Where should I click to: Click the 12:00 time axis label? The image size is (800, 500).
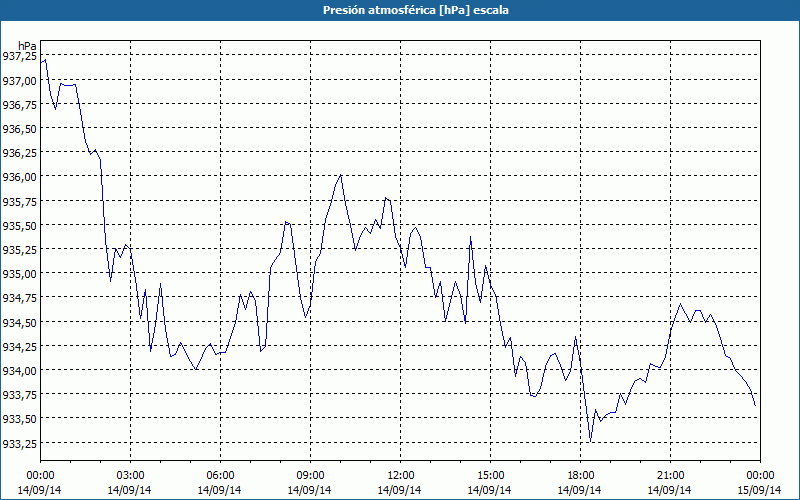(401, 476)
